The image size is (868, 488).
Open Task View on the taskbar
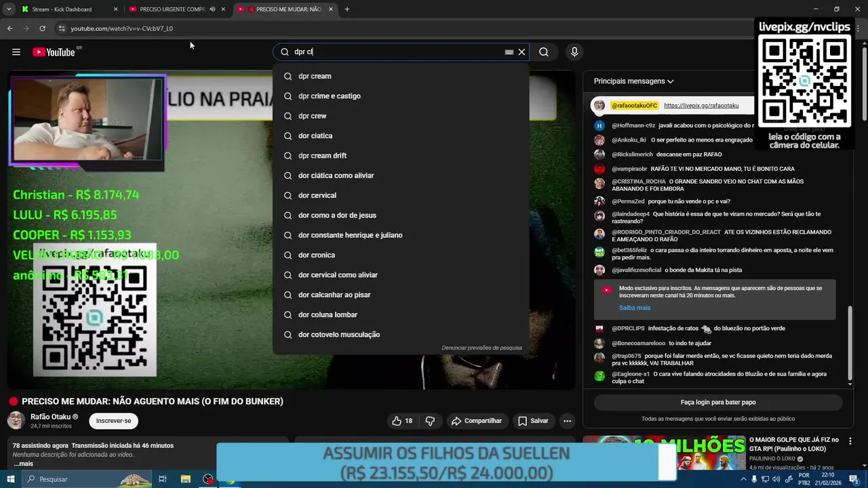(x=163, y=479)
